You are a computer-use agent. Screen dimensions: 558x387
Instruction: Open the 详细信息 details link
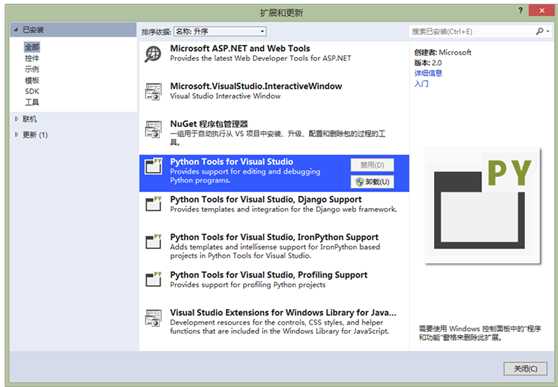coord(428,73)
